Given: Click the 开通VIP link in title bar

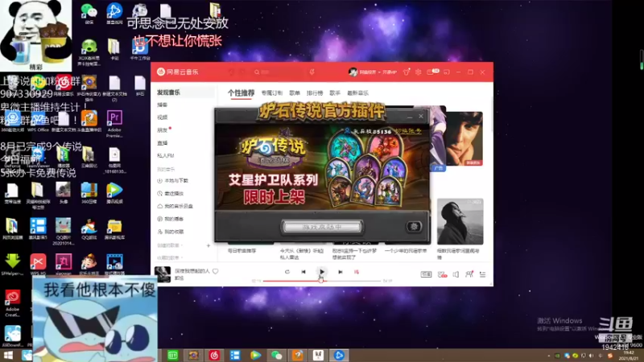Looking at the screenshot, I should (x=390, y=72).
